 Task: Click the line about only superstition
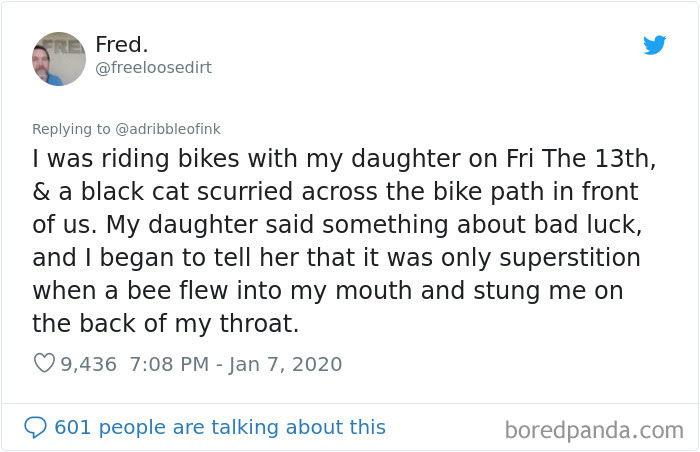click(x=336, y=258)
